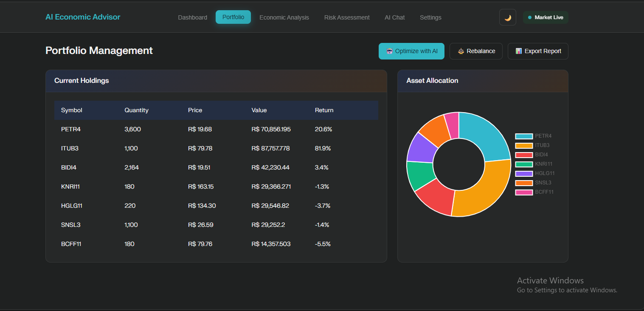This screenshot has width=644, height=311.
Task: Click the R$ 42,230.44 value
Action: click(x=270, y=168)
